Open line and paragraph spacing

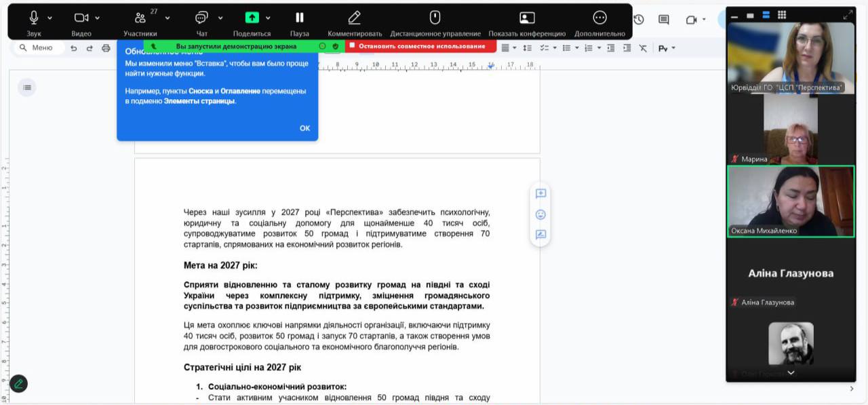tap(527, 48)
